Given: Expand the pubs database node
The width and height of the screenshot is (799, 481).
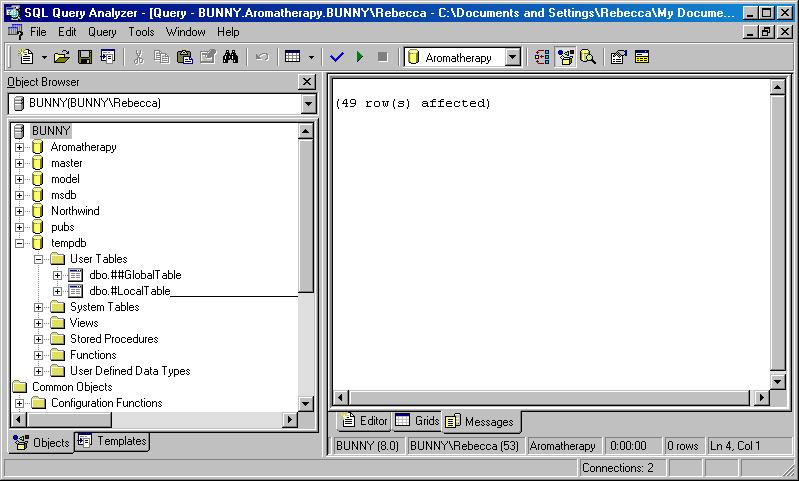Looking at the screenshot, I should pos(19,227).
